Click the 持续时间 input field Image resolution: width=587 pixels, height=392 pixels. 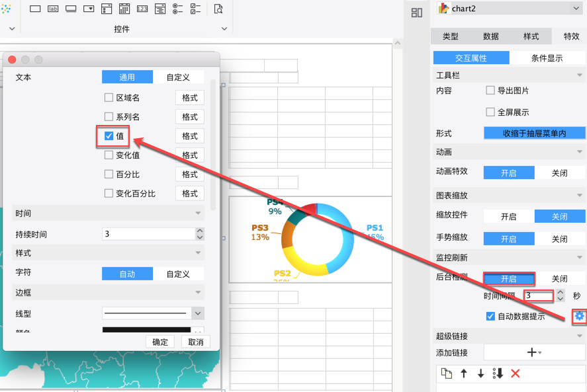[x=149, y=234]
